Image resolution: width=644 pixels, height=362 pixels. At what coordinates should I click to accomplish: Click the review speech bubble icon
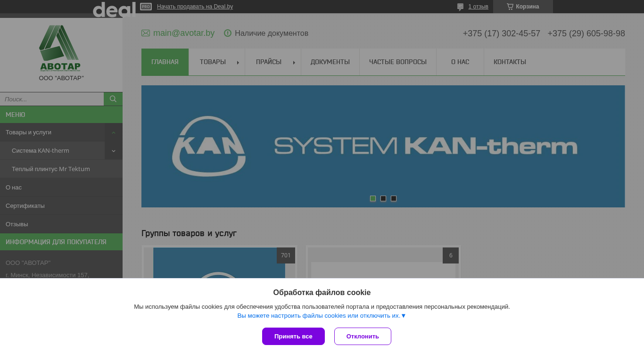click(461, 7)
